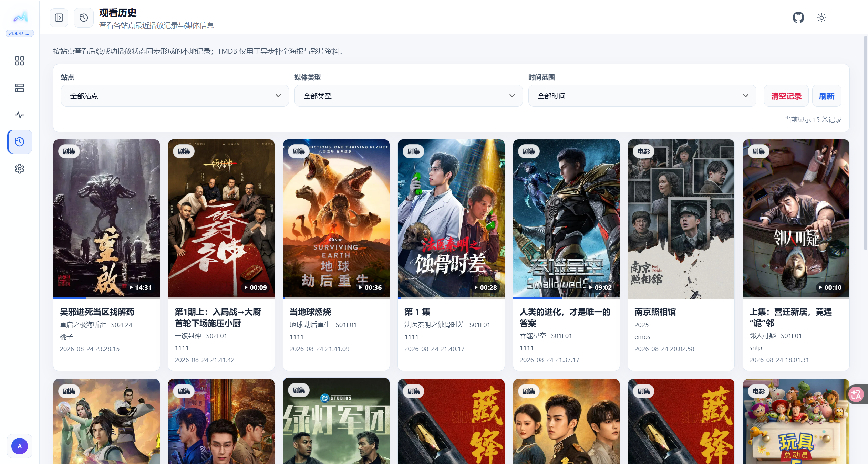Screen dimensions: 868x464
Task: Click the 剧集 tag on 邻人可疑 poster
Action: click(758, 151)
